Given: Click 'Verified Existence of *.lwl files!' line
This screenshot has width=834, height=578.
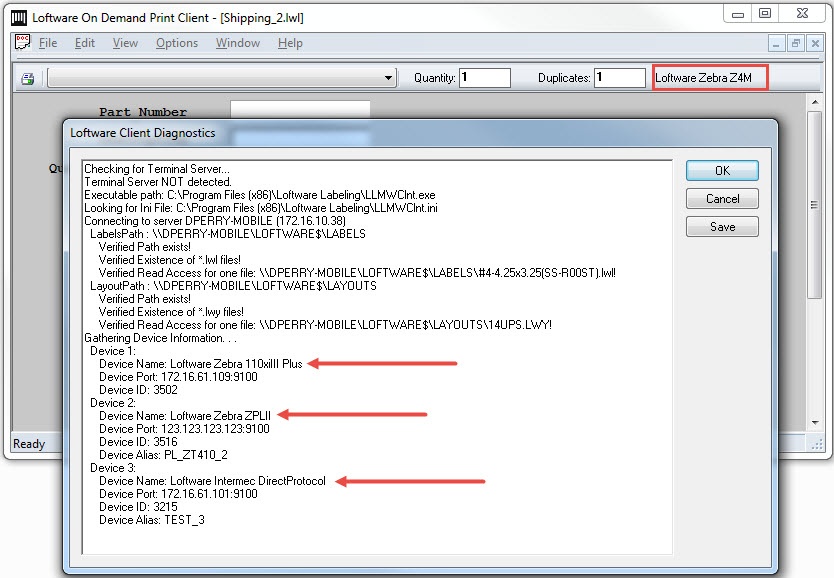Looking at the screenshot, I should 170,260.
